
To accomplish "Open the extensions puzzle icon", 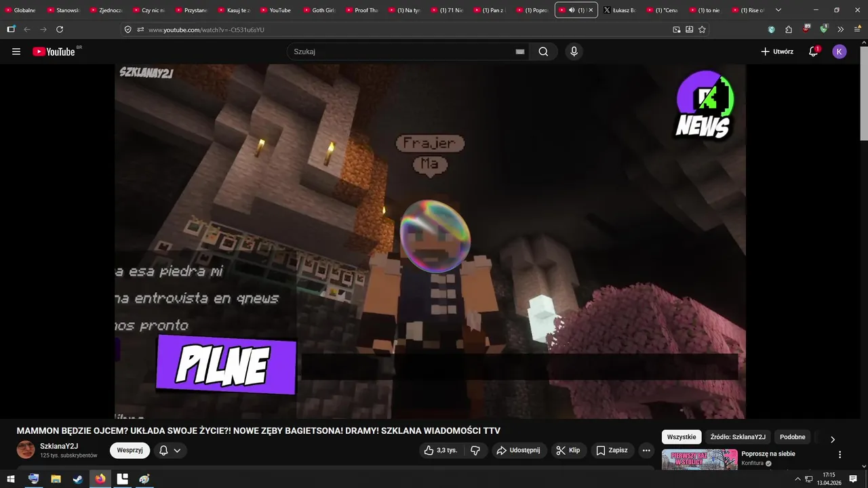I will pos(789,30).
